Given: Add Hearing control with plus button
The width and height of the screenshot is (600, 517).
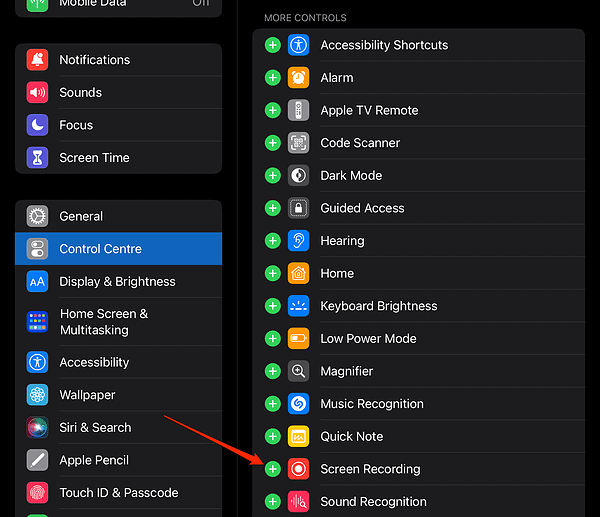Looking at the screenshot, I should pos(272,241).
